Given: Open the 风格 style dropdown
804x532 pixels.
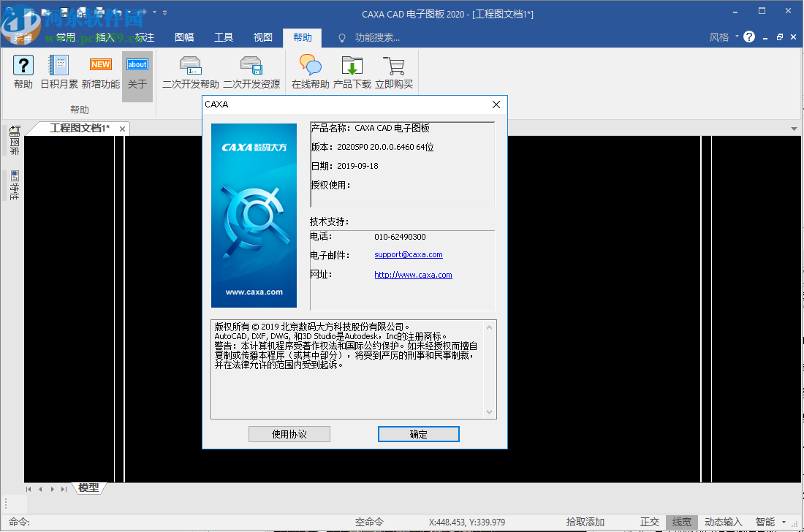Looking at the screenshot, I should [x=724, y=37].
